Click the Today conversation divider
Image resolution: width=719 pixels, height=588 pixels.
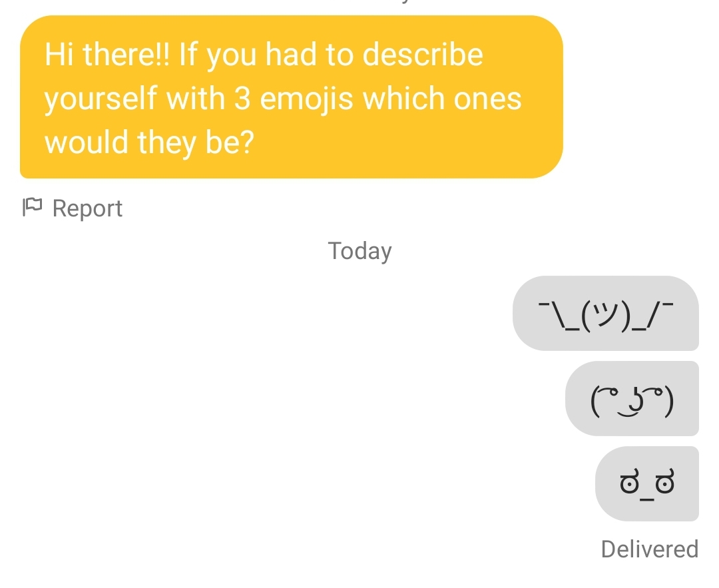coord(359,250)
